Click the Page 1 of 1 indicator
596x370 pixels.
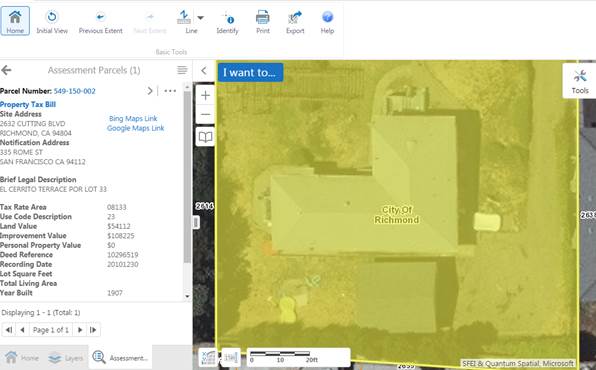(51, 330)
